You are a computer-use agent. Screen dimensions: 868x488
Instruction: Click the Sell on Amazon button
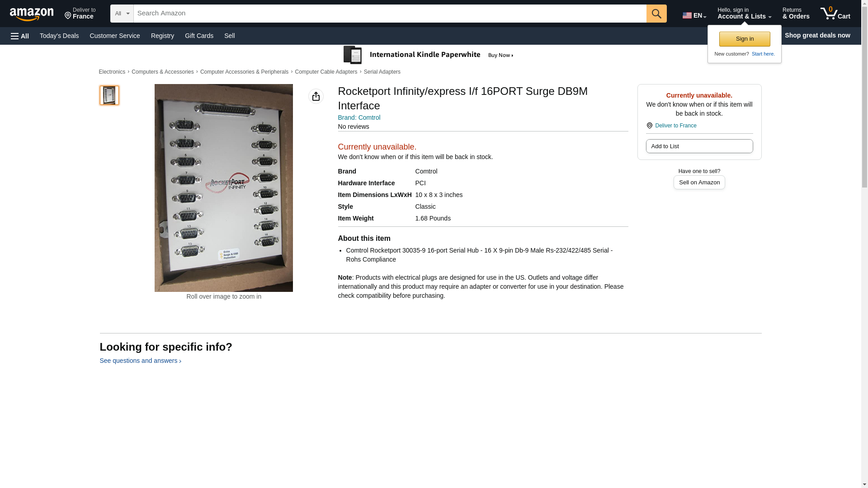click(x=699, y=183)
